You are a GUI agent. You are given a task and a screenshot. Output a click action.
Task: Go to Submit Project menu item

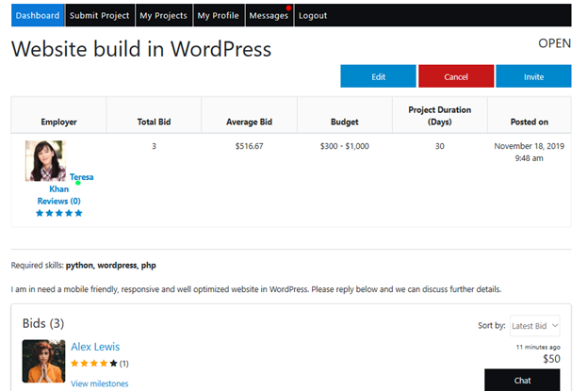(100, 15)
